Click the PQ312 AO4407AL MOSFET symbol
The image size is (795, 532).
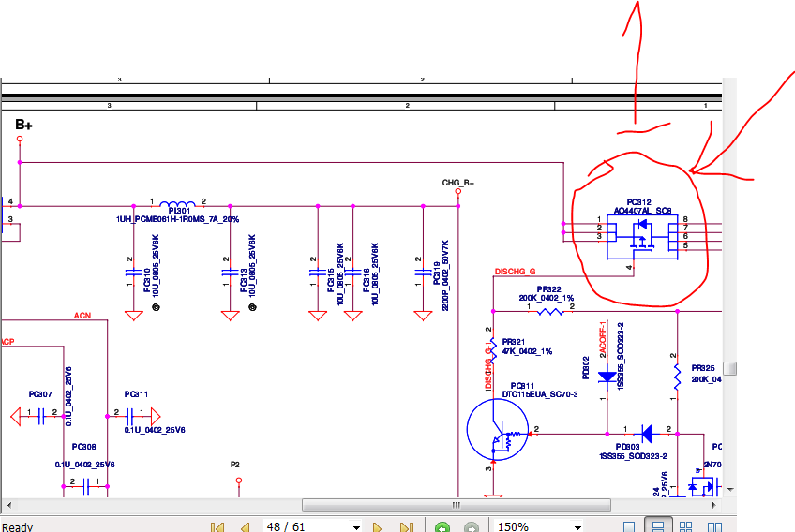(x=642, y=237)
